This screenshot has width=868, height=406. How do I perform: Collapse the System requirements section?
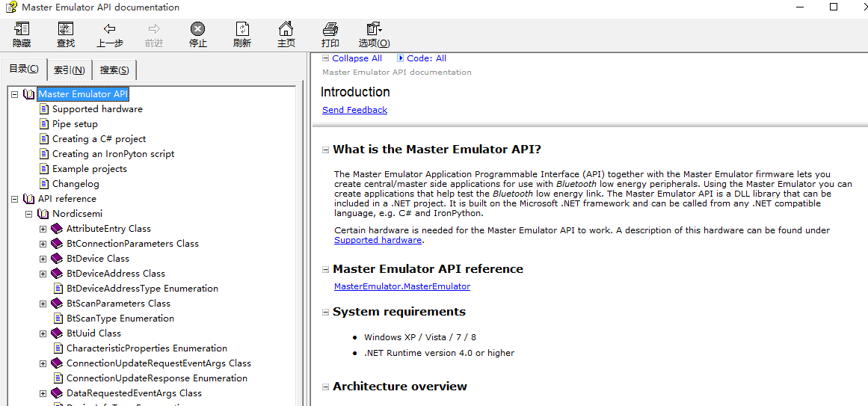coord(325,312)
